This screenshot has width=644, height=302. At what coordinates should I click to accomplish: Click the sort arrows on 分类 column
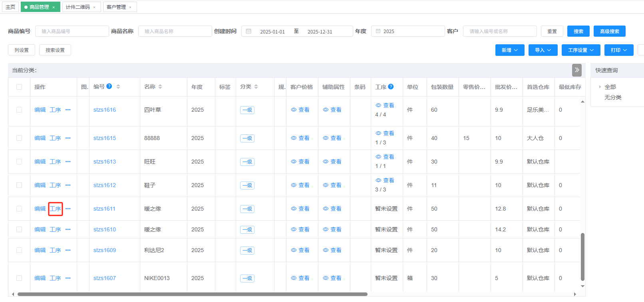pyautogui.click(x=256, y=87)
